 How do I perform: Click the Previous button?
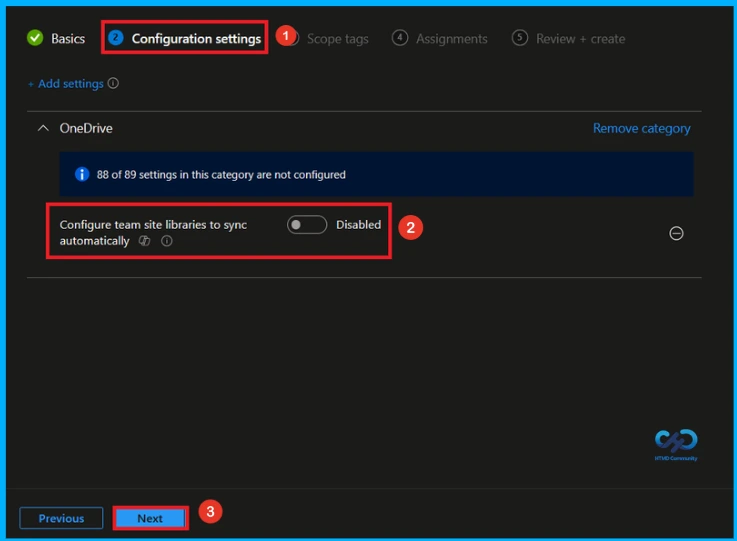click(x=61, y=518)
